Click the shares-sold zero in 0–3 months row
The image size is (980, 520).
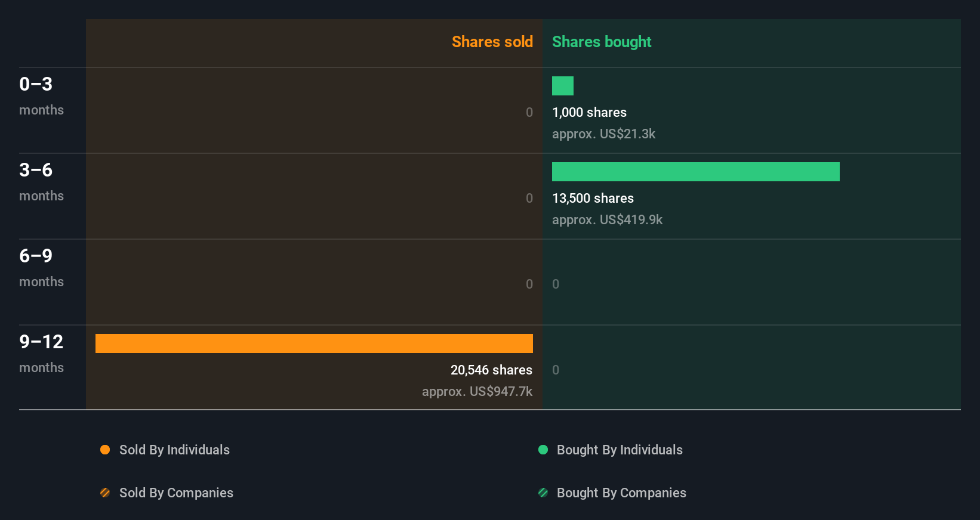point(529,112)
